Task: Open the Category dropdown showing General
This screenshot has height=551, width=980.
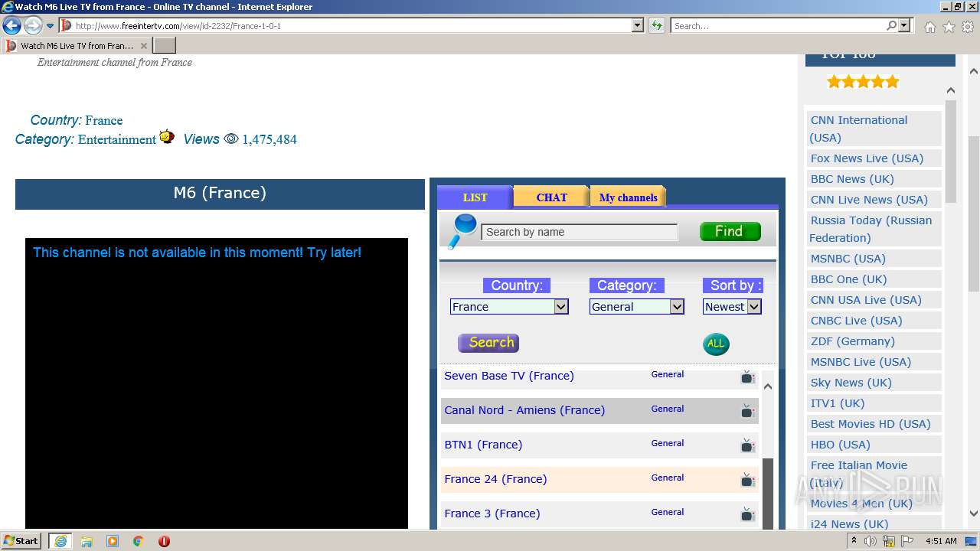Action: (x=636, y=307)
